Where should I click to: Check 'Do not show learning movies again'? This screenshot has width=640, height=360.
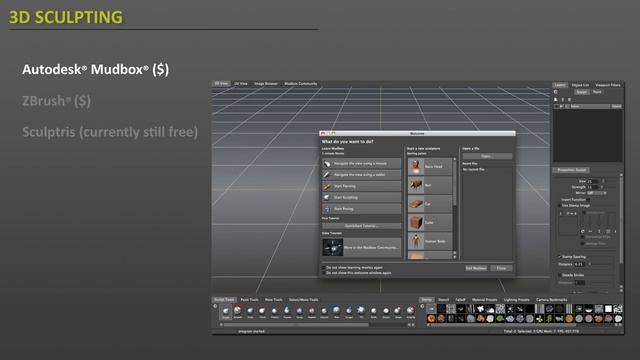click(x=324, y=268)
